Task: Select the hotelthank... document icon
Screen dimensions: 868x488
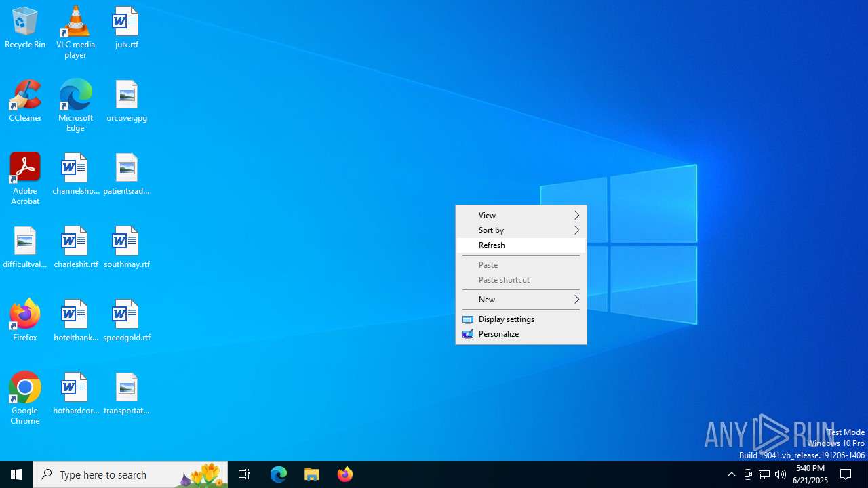Action: [75, 321]
